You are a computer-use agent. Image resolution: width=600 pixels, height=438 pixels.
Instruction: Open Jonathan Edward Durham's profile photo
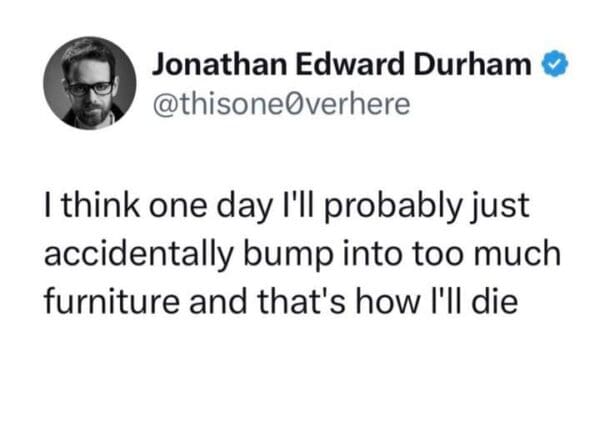88,84
